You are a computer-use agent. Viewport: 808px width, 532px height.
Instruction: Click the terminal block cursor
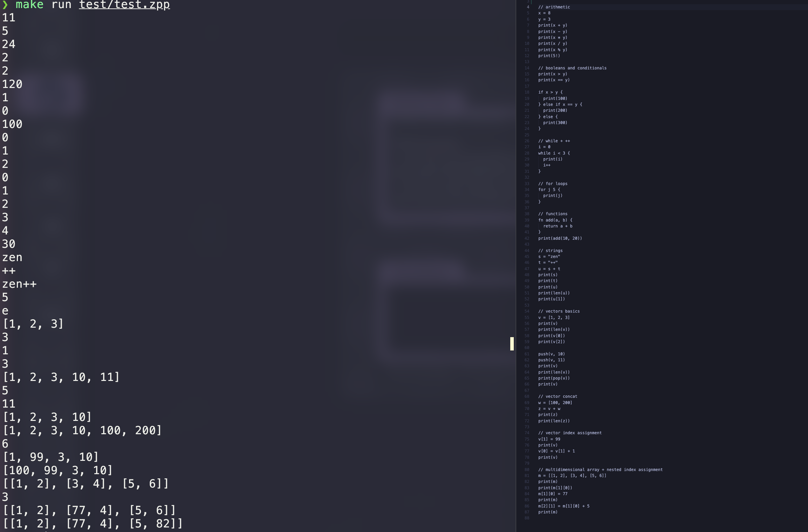[x=512, y=343]
